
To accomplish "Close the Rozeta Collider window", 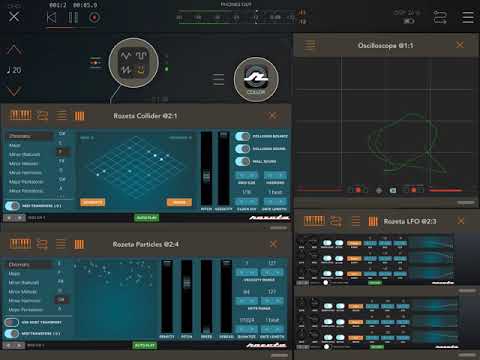I will (x=272, y=116).
